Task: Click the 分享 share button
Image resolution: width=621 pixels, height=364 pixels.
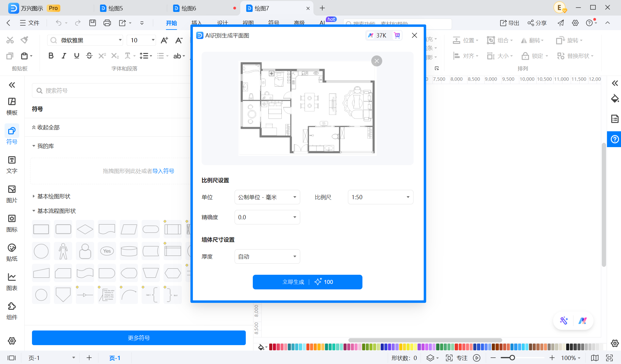Action: tap(537, 23)
